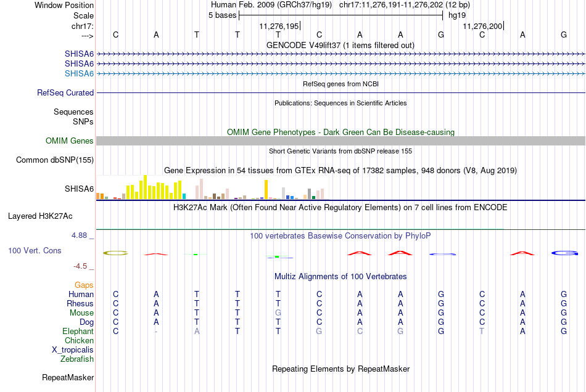Click the Window Position label

pyautogui.click(x=64, y=5)
